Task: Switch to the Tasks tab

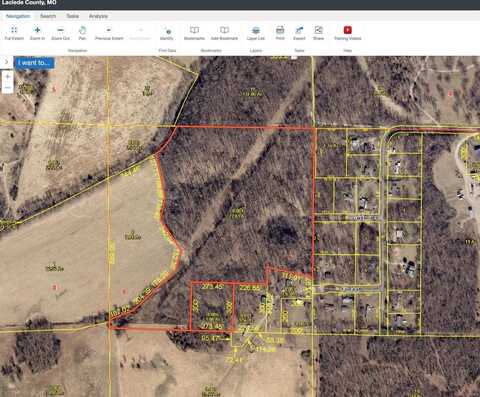Action: pyautogui.click(x=72, y=16)
